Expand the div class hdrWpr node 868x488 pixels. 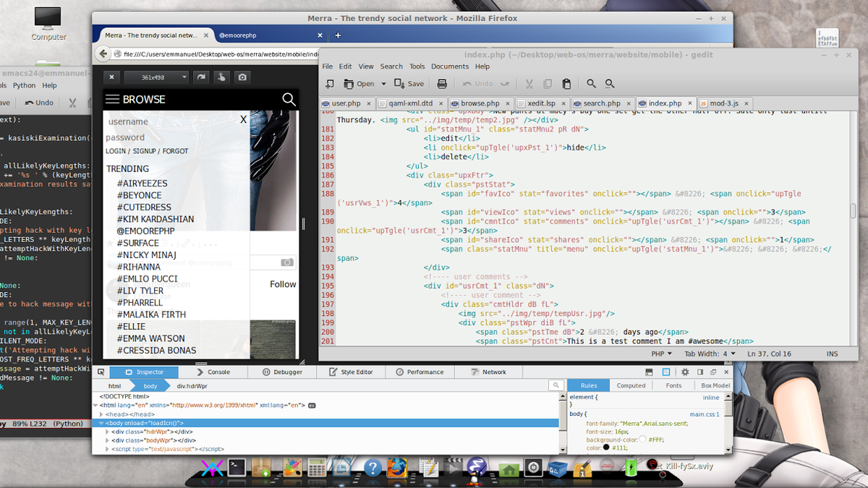pyautogui.click(x=108, y=432)
